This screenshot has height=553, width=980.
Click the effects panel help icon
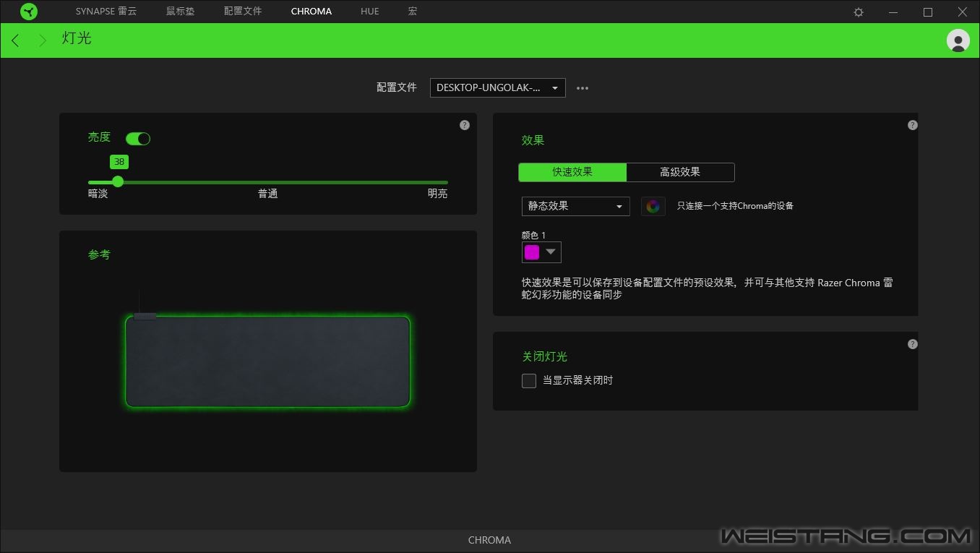coord(913,125)
